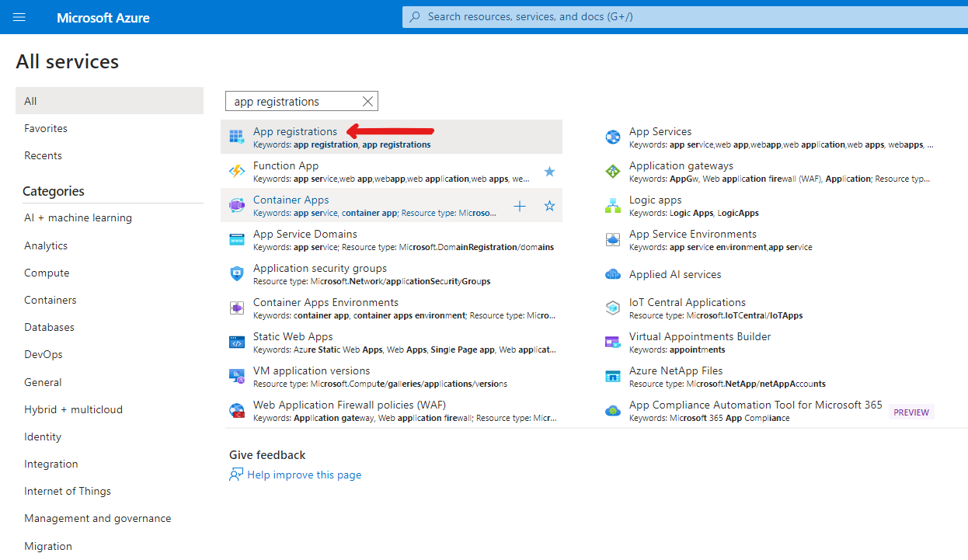Select the All category filter
The height and width of the screenshot is (560, 968).
(110, 101)
